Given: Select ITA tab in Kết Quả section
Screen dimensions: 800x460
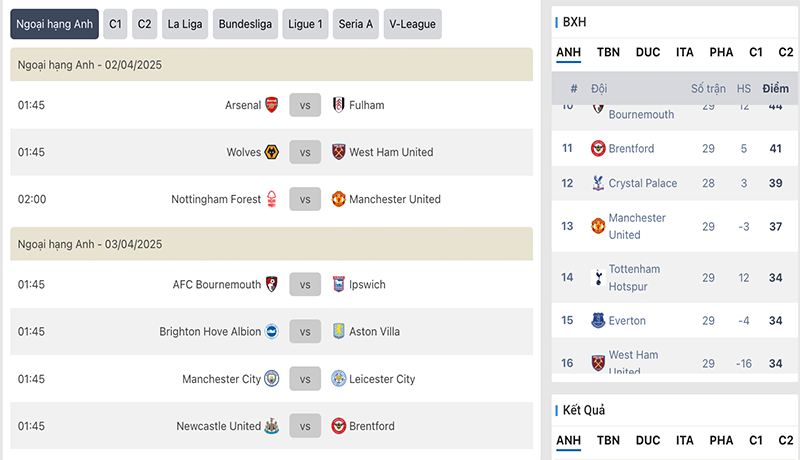Looking at the screenshot, I should click(685, 441).
